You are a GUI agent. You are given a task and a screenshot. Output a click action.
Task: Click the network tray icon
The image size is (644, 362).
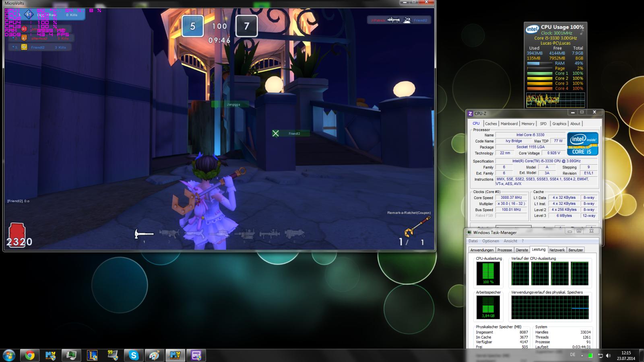(600, 356)
